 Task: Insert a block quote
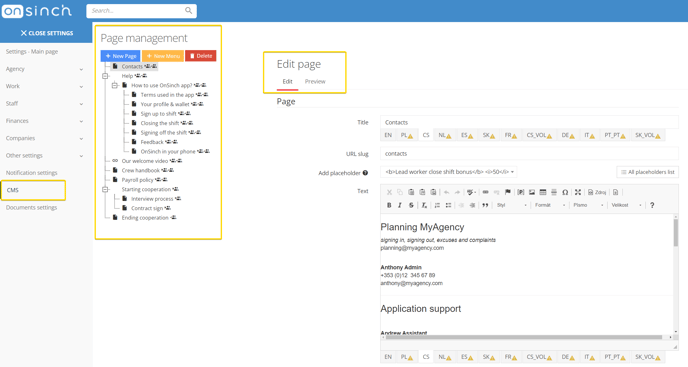pos(485,205)
